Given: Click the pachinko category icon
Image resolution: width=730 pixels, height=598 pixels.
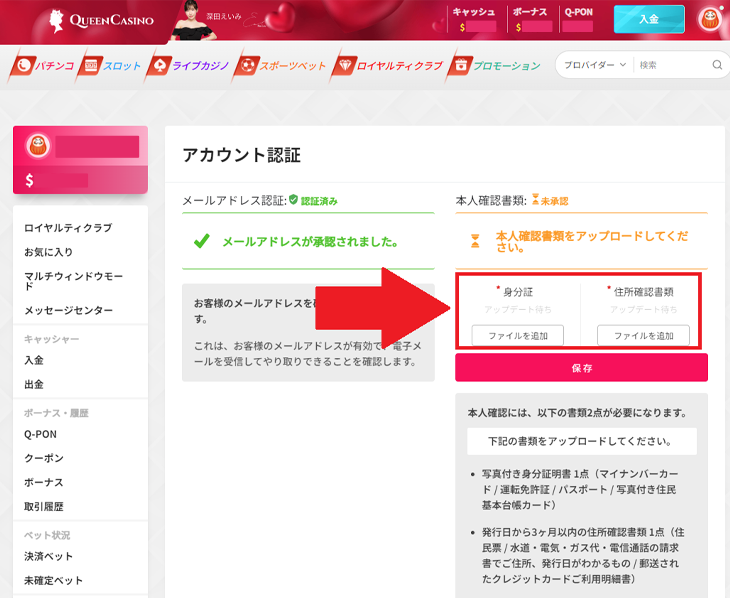Looking at the screenshot, I should (22, 66).
